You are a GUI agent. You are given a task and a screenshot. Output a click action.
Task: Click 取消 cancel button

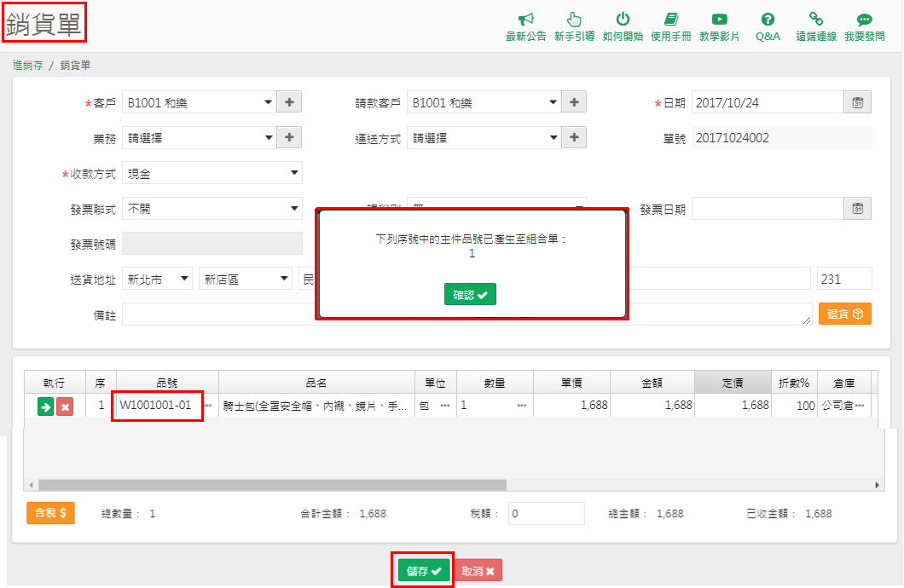coord(478,571)
